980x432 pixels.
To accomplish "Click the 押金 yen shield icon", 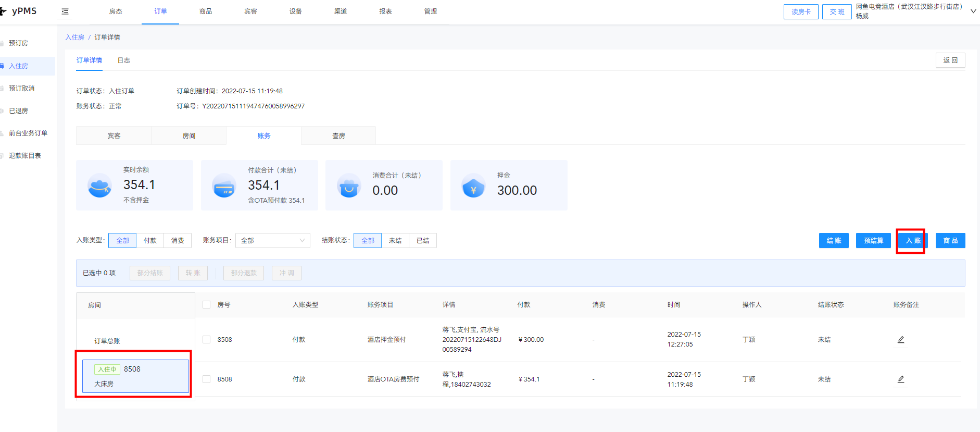I will [473, 186].
